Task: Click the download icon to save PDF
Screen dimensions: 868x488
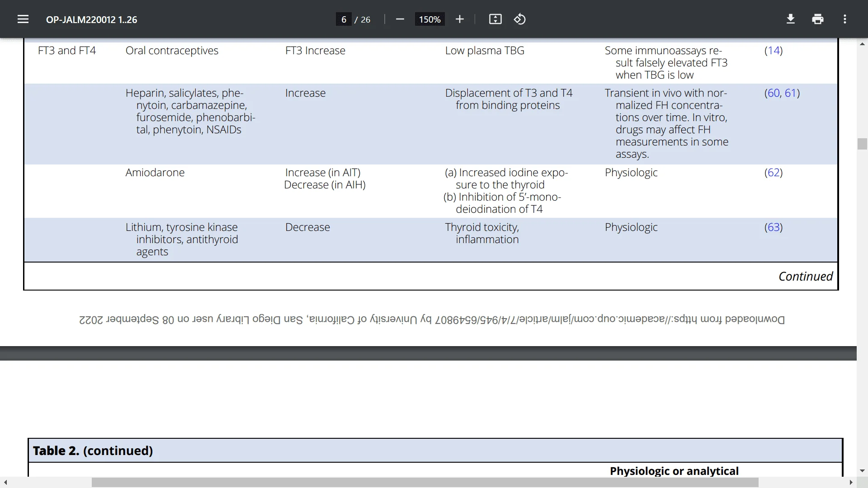Action: 791,19
